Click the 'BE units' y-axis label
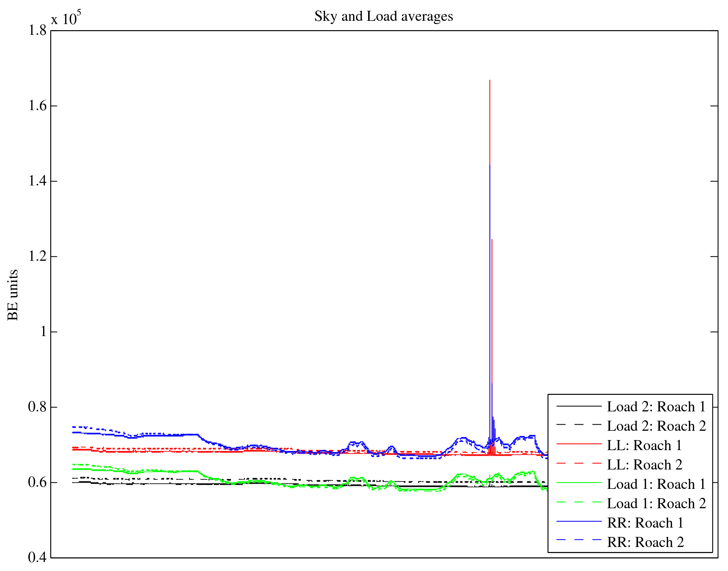 pos(13,295)
